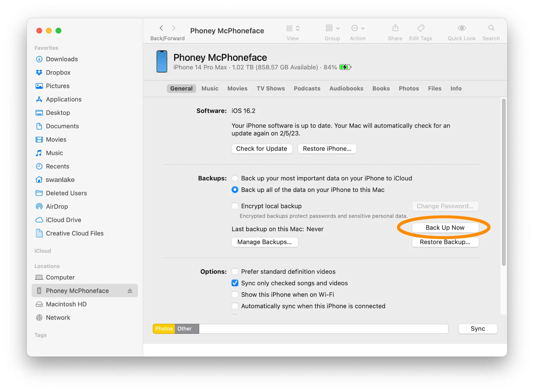Click the iPhone device icon in header
The width and height of the screenshot is (534, 392).
(162, 61)
